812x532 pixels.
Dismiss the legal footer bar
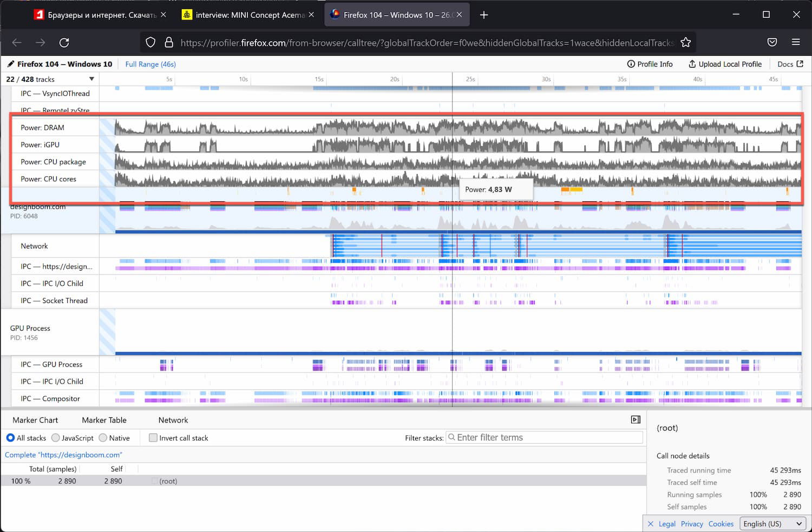click(x=651, y=524)
